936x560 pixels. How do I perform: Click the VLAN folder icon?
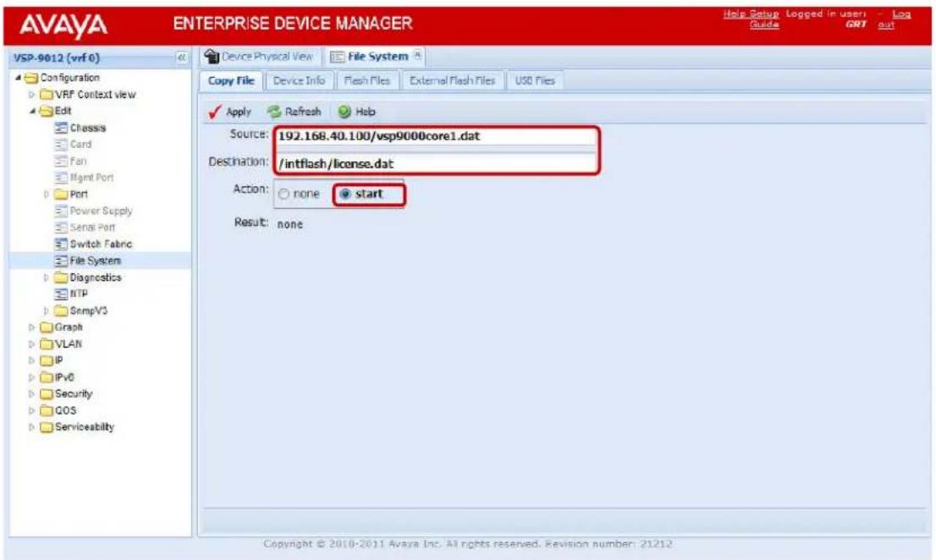click(47, 344)
